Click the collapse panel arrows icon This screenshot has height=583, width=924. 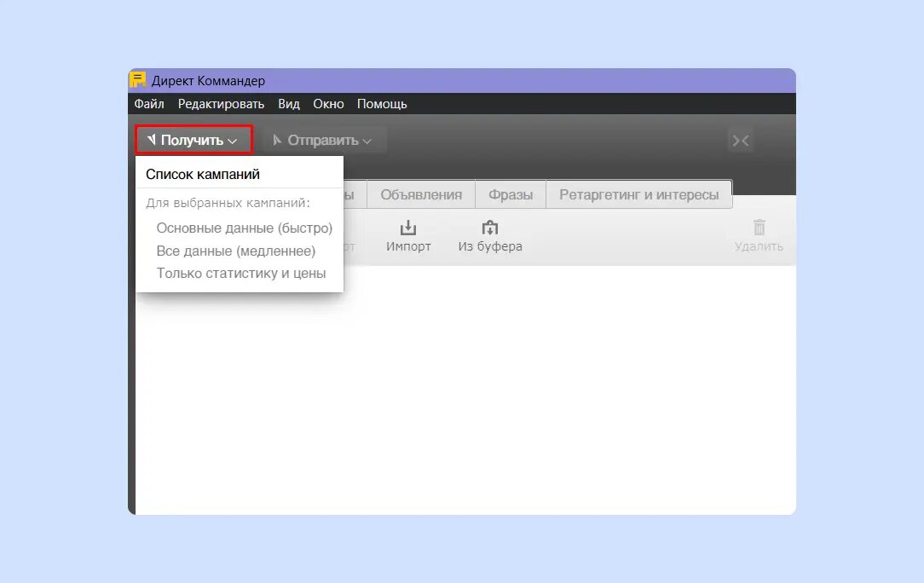740,141
